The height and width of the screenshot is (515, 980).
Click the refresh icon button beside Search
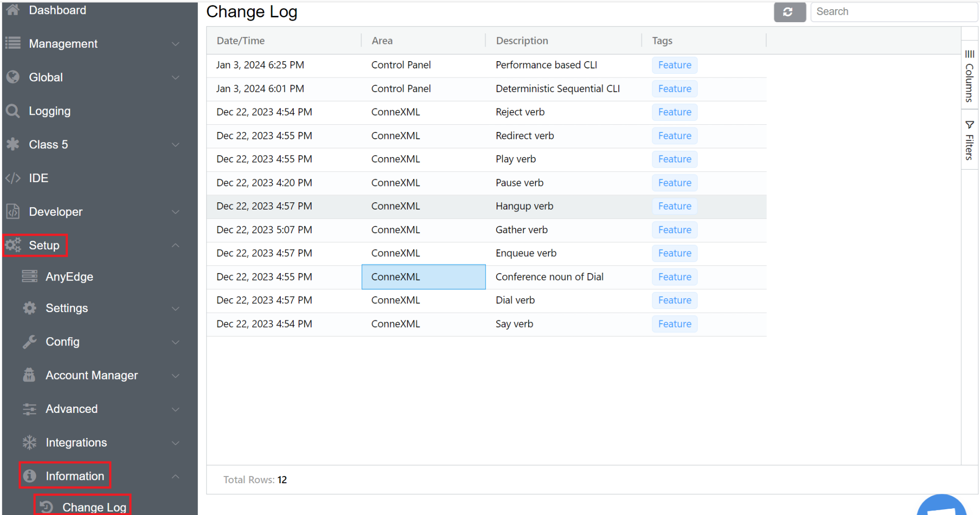(789, 12)
